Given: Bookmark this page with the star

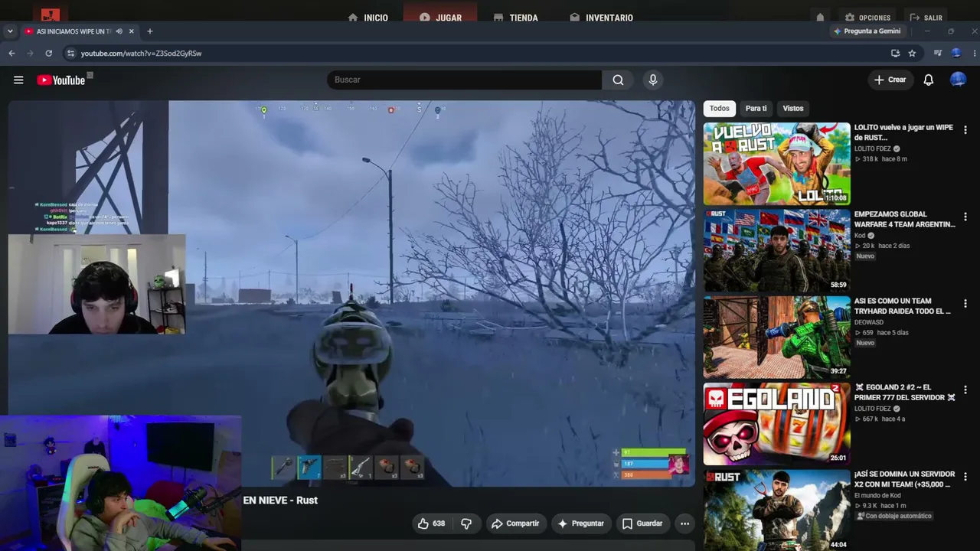Looking at the screenshot, I should (x=912, y=53).
